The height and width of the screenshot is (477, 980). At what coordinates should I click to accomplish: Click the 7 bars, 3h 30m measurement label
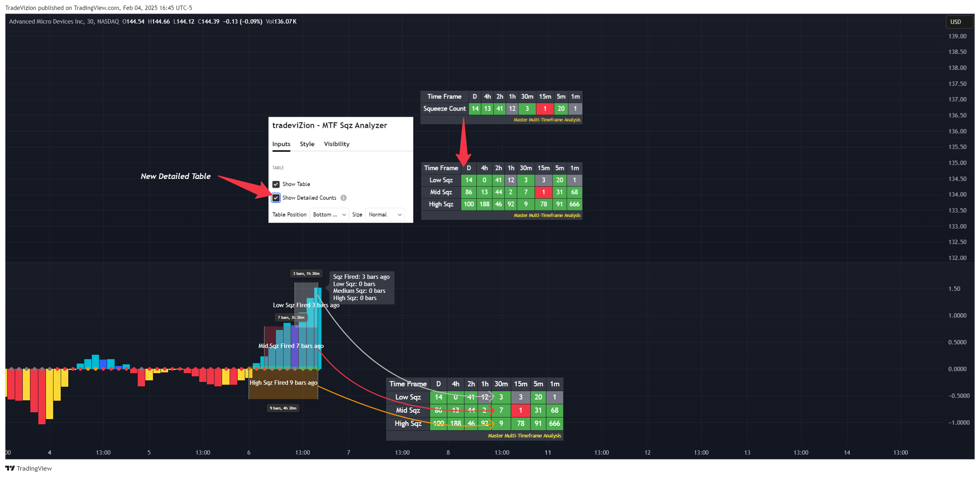291,318
